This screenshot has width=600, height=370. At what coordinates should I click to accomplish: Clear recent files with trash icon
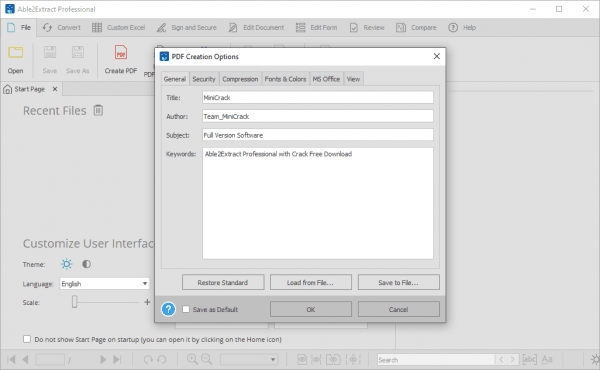98,110
